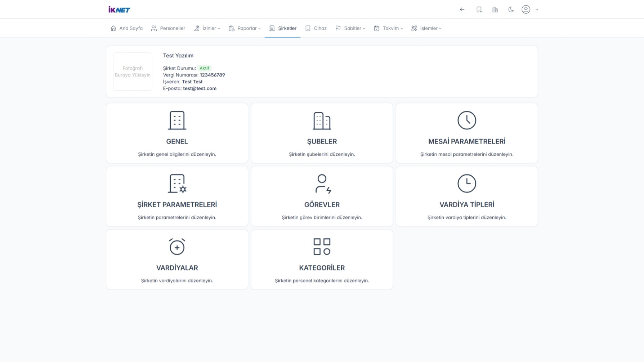Click the IKNET logo
Viewport: 644px width, 362px height.
click(119, 10)
